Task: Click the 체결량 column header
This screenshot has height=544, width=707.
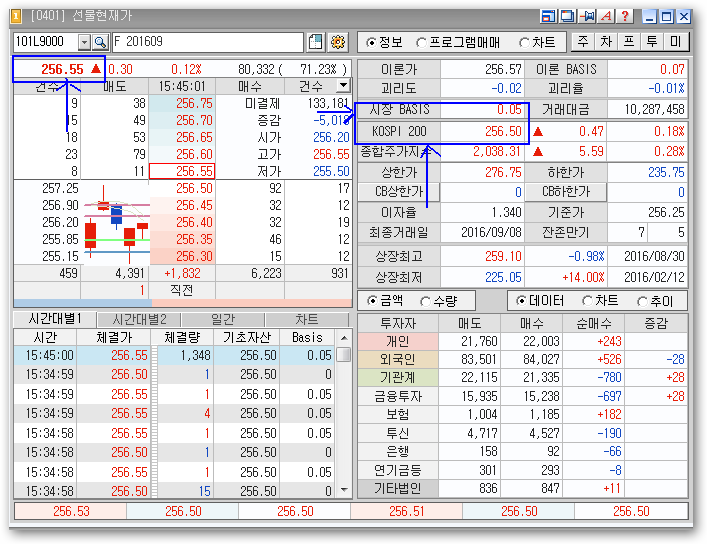Action: coord(182,337)
